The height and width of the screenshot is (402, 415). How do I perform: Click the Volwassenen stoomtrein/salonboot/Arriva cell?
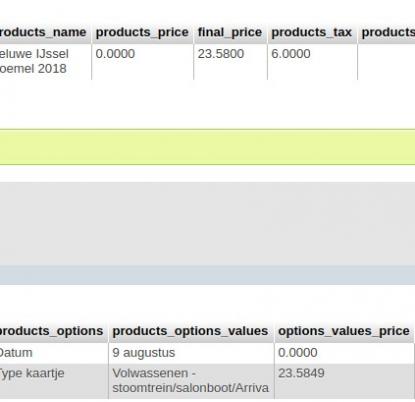[x=191, y=381]
